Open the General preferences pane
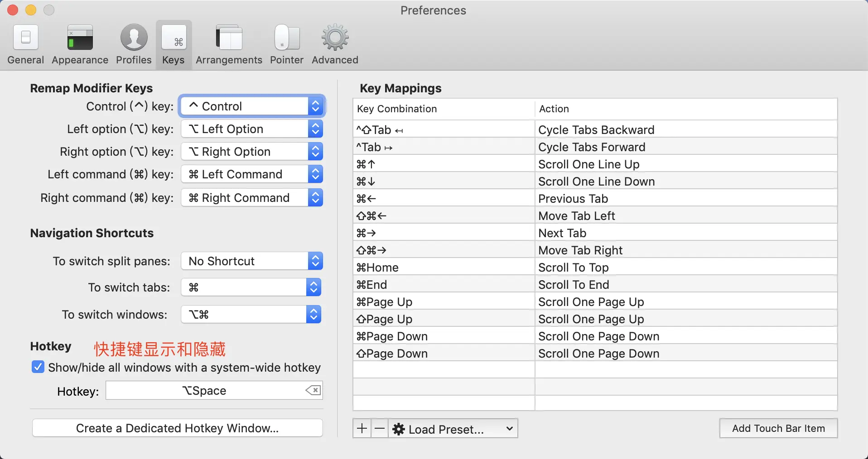Image resolution: width=868 pixels, height=459 pixels. click(x=26, y=44)
